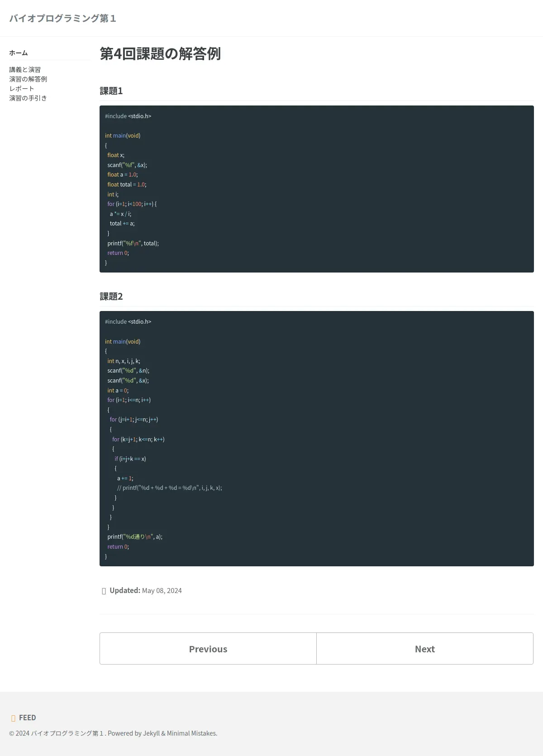Open the FEED link in the footer
Screen dimensions: 543x756
click(27, 718)
